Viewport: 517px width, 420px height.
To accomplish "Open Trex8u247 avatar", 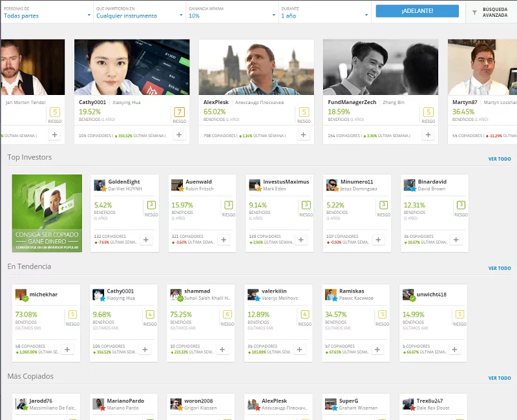I will [408, 404].
